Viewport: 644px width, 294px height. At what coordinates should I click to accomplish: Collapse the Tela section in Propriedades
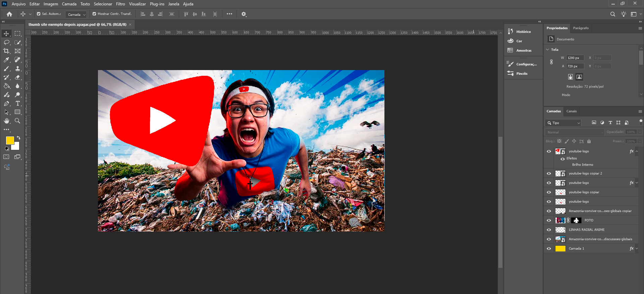pyautogui.click(x=548, y=50)
